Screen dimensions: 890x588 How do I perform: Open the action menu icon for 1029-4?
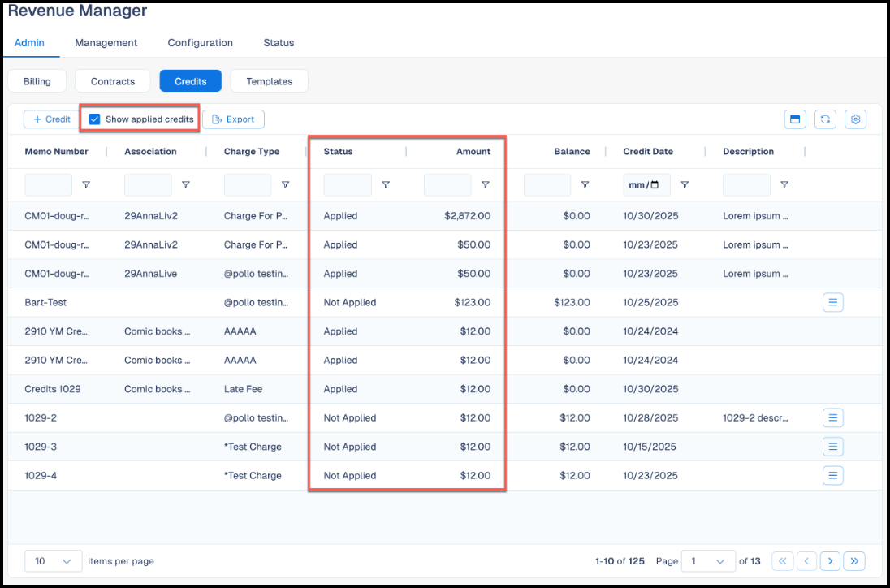(832, 475)
